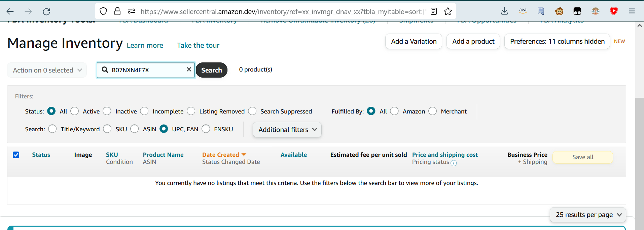Click the Add a product button
This screenshot has width=644, height=230.
tap(473, 41)
